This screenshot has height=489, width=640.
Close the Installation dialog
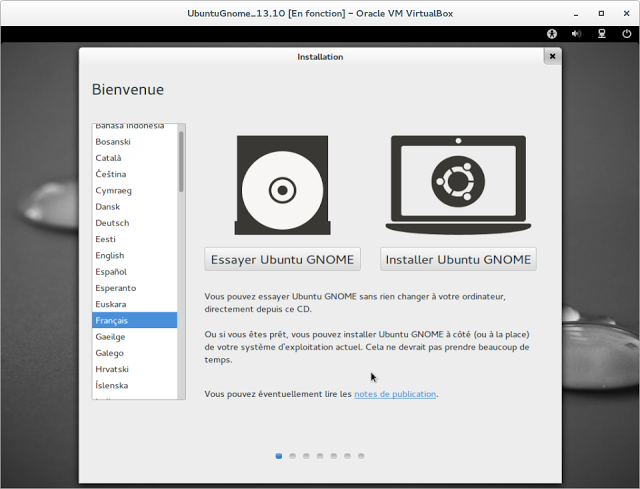point(552,56)
